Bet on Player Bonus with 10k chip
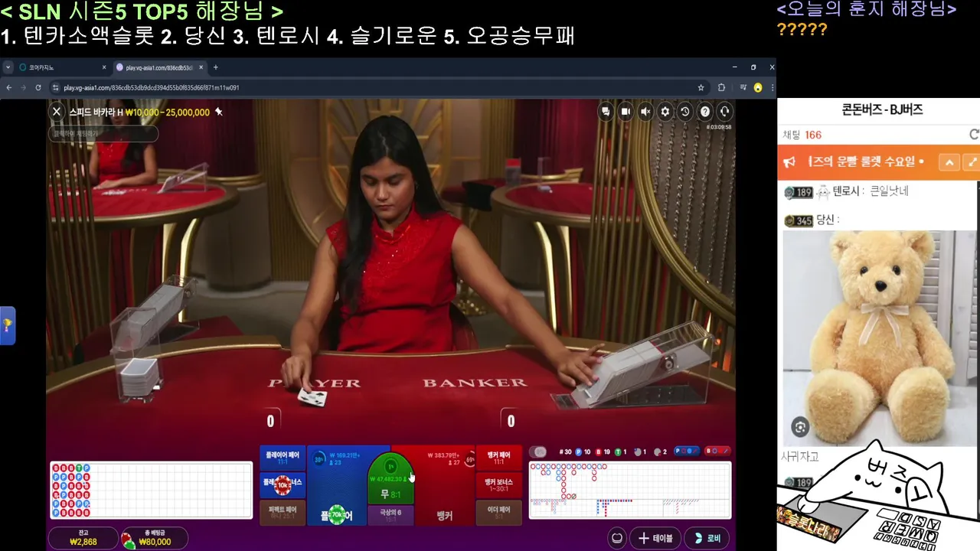 [x=283, y=484]
